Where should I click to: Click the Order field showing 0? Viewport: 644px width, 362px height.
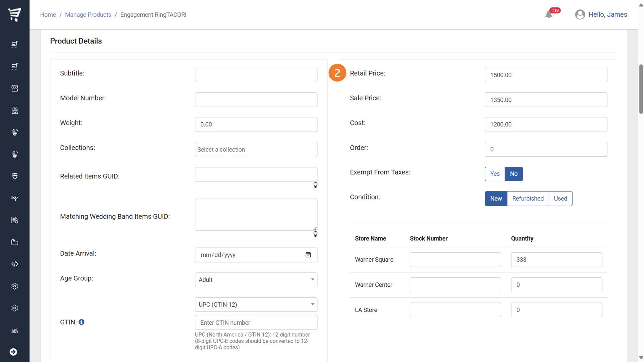[x=546, y=149]
